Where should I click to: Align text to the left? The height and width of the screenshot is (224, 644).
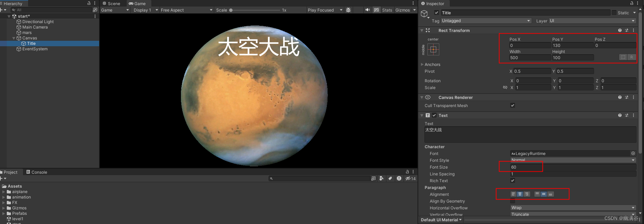[513, 194]
